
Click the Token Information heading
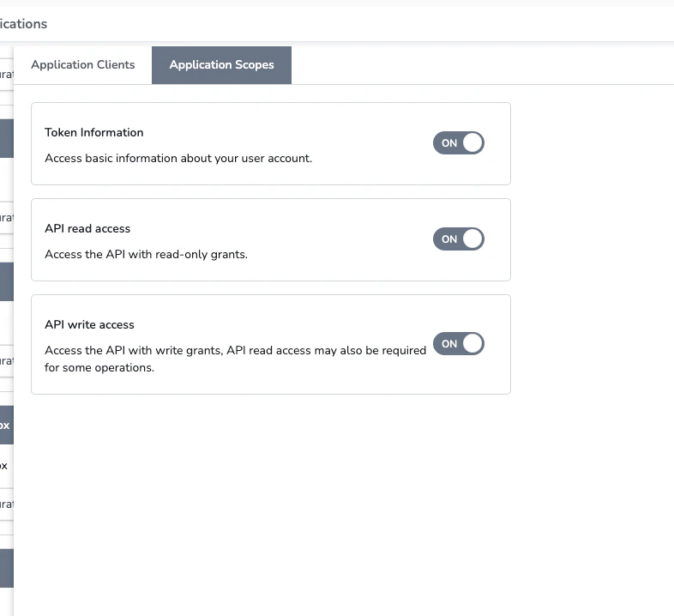pyautogui.click(x=94, y=132)
